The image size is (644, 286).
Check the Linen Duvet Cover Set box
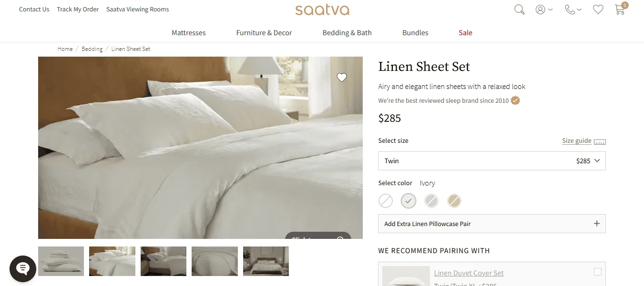point(598,272)
